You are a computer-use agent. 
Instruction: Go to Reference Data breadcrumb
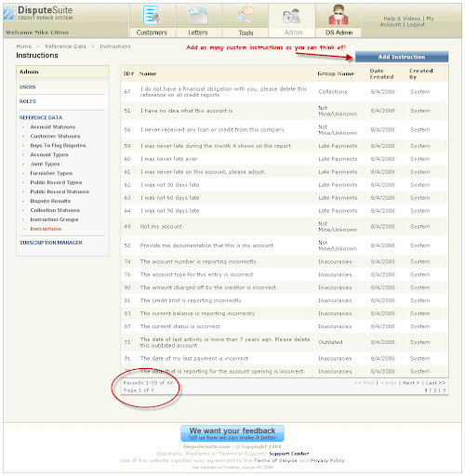tap(65, 46)
